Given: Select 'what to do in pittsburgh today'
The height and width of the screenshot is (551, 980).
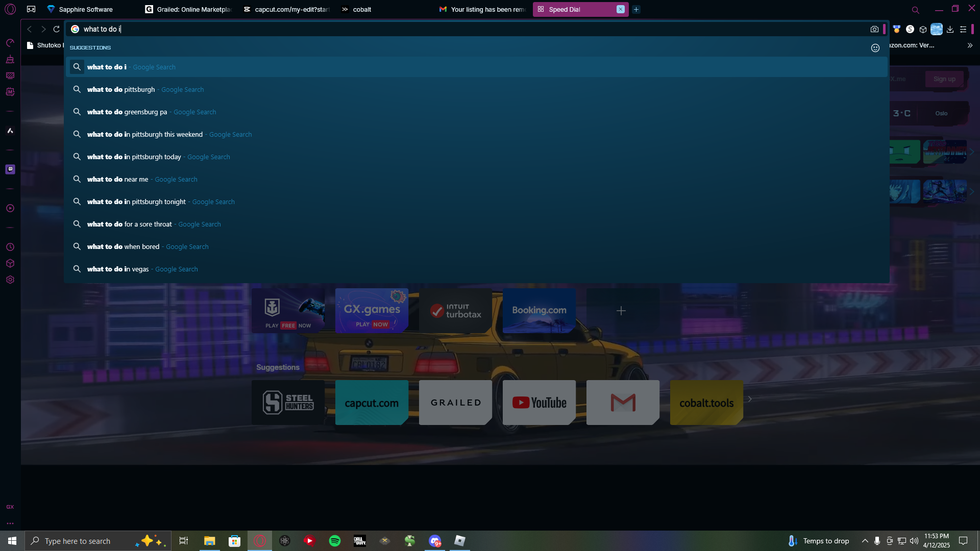Looking at the screenshot, I should click(x=476, y=157).
